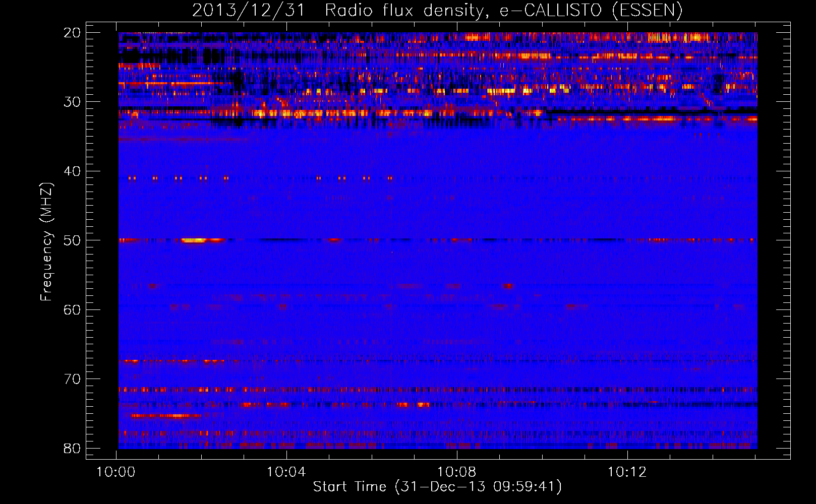The height and width of the screenshot is (504, 816).
Task: Click the date '2013/12/31' in the title
Action: coord(249,11)
